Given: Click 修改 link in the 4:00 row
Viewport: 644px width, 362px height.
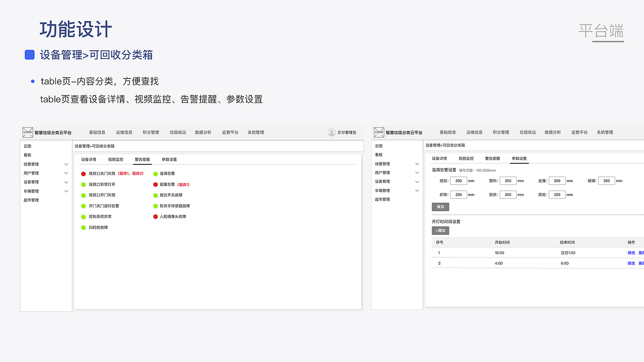Looking at the screenshot, I should point(631,263).
